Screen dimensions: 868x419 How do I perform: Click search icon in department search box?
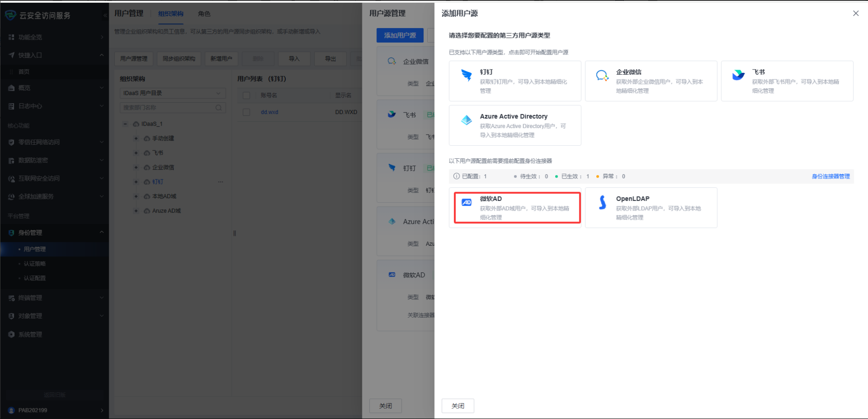coord(219,108)
